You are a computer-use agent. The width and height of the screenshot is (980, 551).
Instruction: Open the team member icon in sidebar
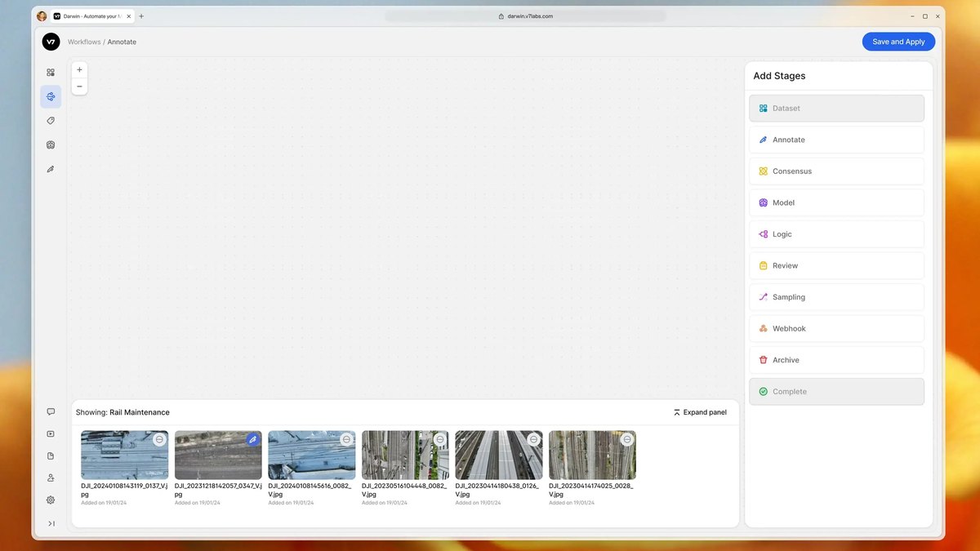(x=51, y=478)
